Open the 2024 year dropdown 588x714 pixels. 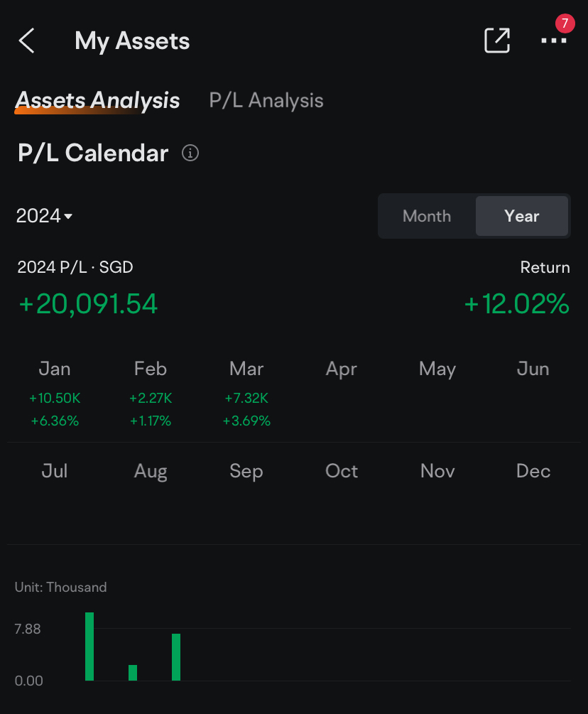coord(45,216)
